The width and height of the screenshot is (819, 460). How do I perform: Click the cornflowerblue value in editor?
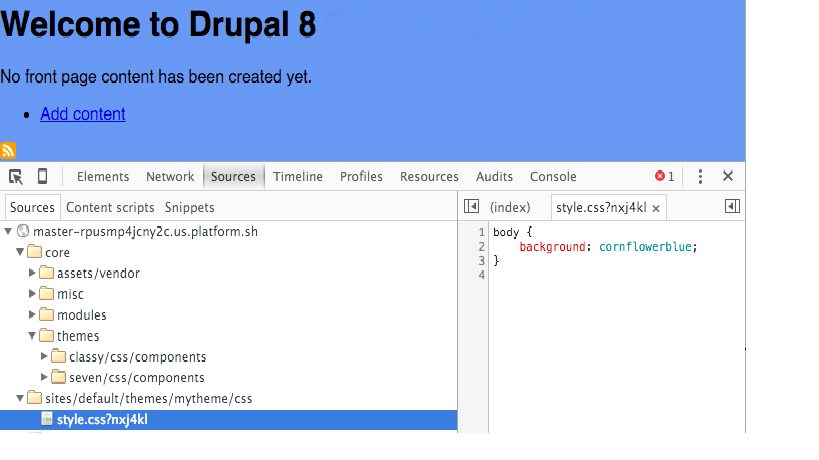pos(645,246)
